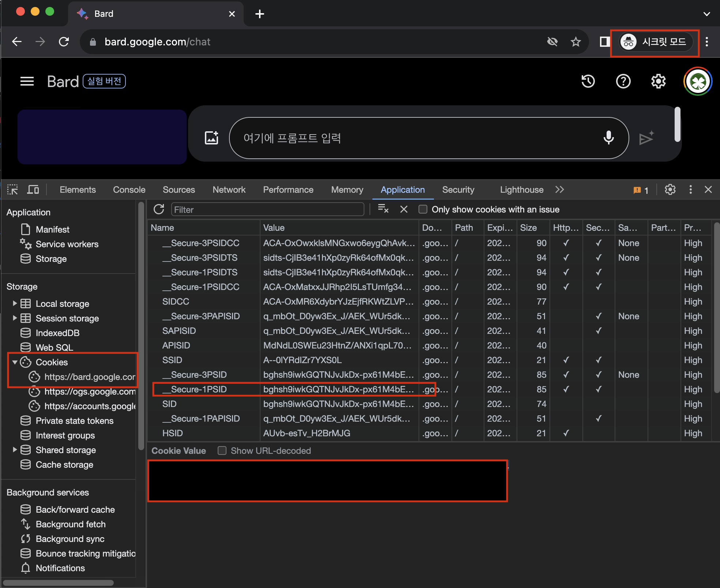This screenshot has width=720, height=588.
Task: Click the refresh cookies icon
Action: [x=159, y=210]
